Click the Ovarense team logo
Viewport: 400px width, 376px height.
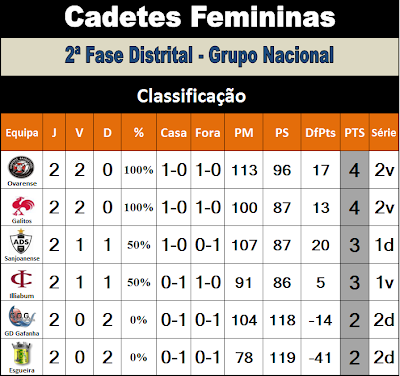21,168
